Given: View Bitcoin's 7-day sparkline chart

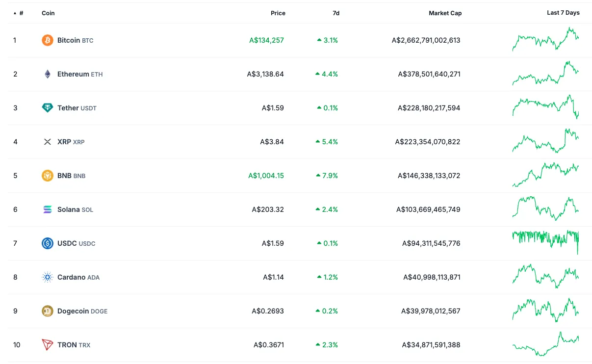Looking at the screenshot, I should pos(545,39).
